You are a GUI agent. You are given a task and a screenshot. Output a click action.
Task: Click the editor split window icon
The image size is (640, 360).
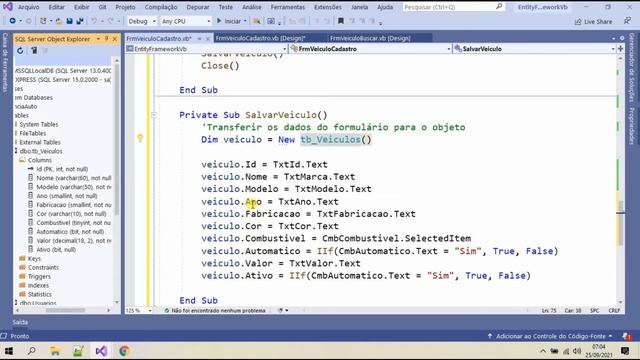point(620,49)
